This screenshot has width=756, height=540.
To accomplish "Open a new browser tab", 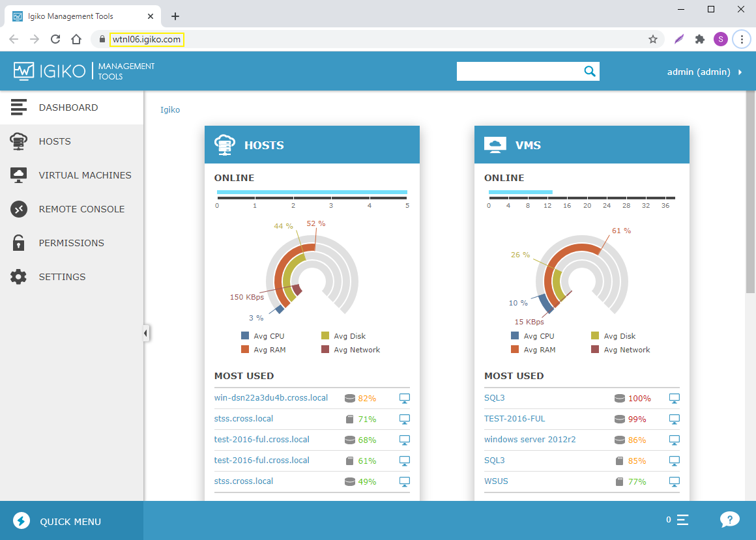I will [x=175, y=16].
